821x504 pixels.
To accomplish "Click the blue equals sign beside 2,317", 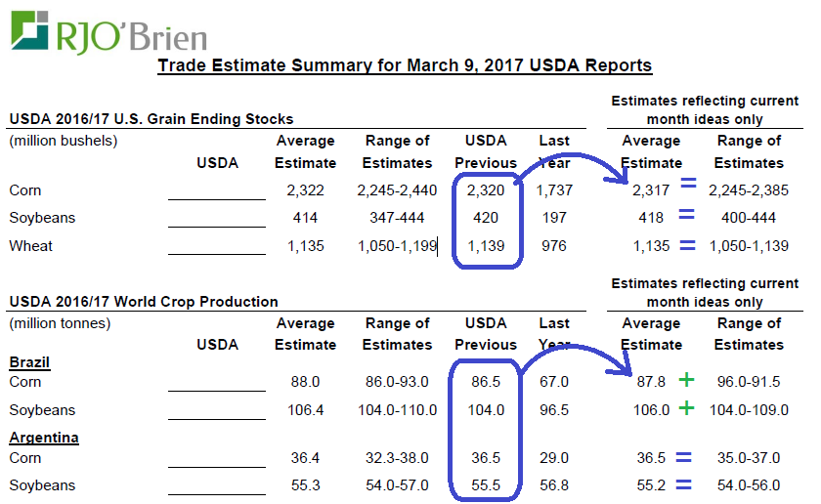I will click(x=689, y=184).
